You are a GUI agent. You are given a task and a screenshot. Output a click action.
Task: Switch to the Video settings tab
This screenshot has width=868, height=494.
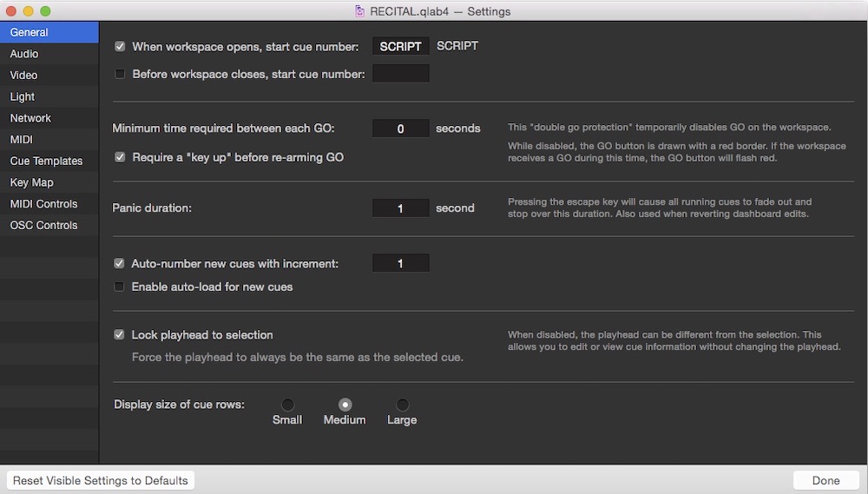pos(24,76)
